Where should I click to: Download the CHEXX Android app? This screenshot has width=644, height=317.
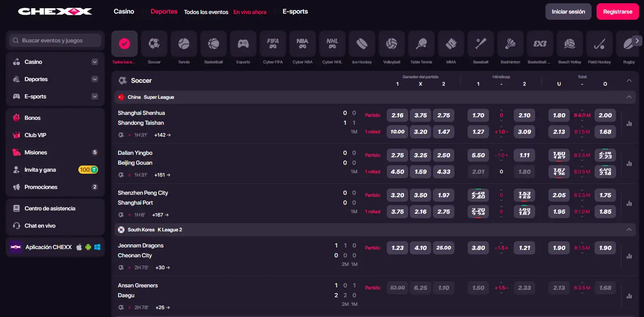coord(88,247)
